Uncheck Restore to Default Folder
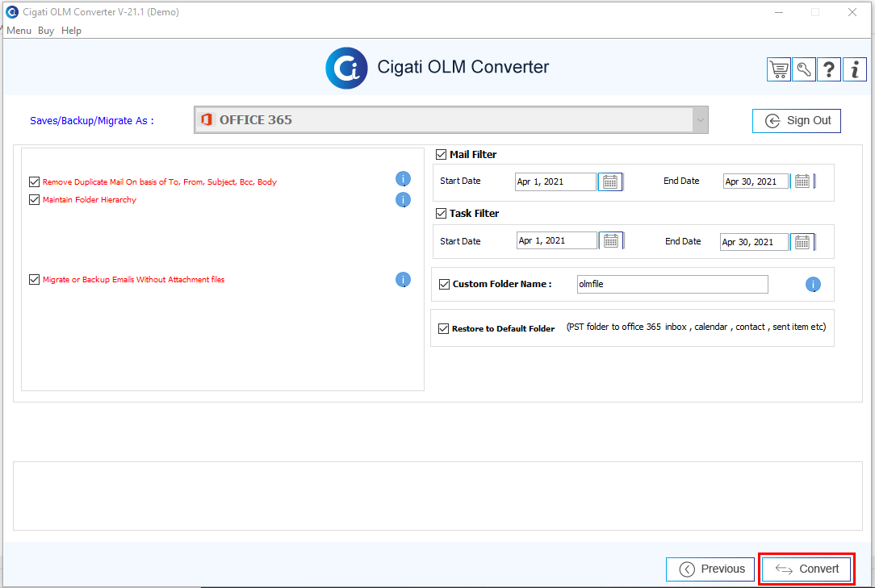The image size is (875, 588). (444, 328)
